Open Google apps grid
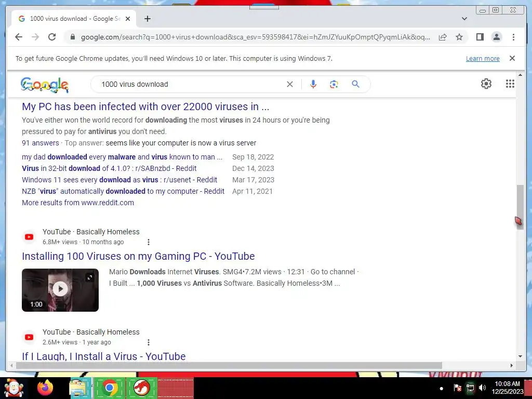 tap(510, 84)
